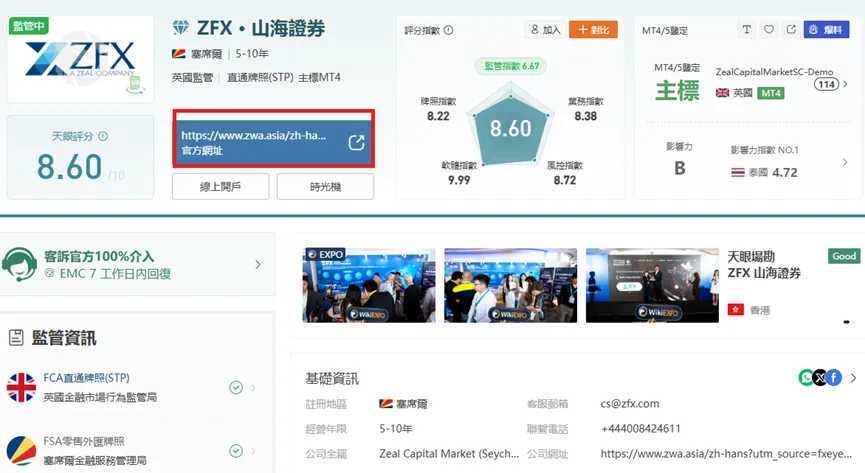This screenshot has height=473, width=865.
Task: Click the customer service headset icon
Action: click(x=19, y=264)
